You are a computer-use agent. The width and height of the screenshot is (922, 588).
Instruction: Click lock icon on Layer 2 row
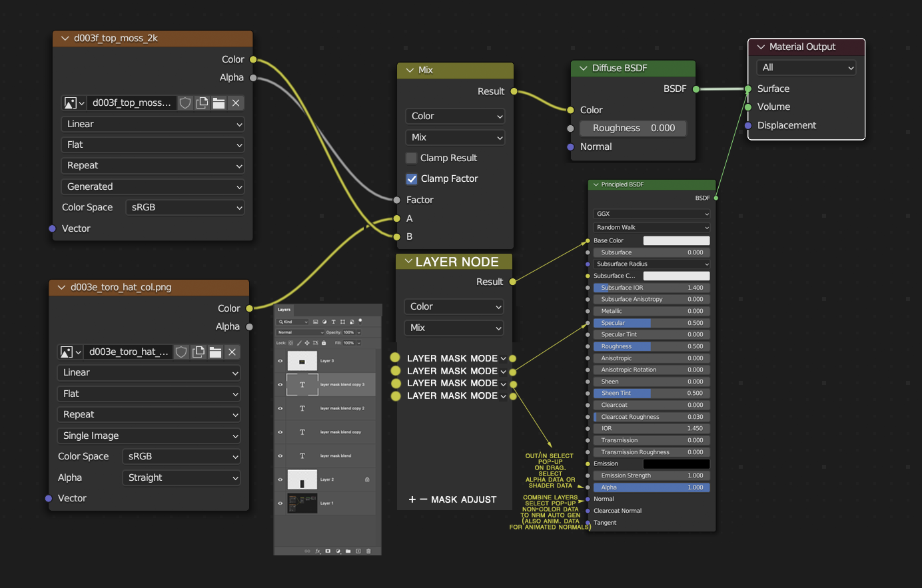(x=367, y=479)
